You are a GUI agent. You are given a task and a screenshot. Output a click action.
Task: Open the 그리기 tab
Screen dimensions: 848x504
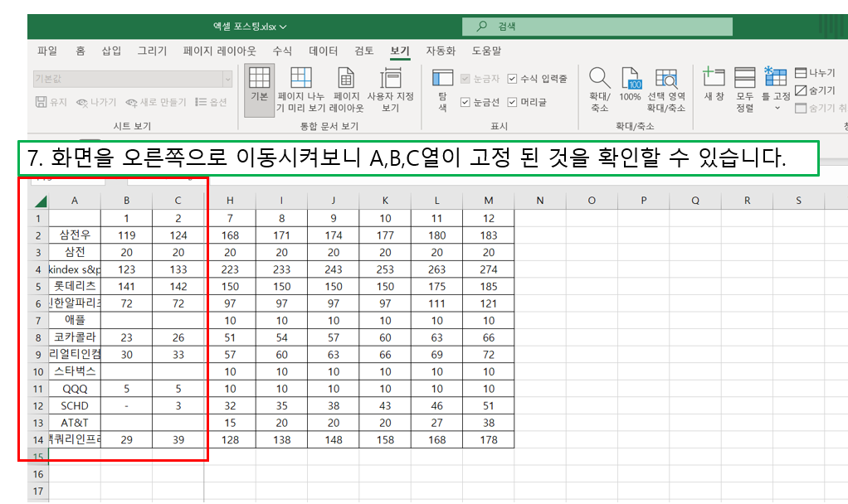pos(152,51)
